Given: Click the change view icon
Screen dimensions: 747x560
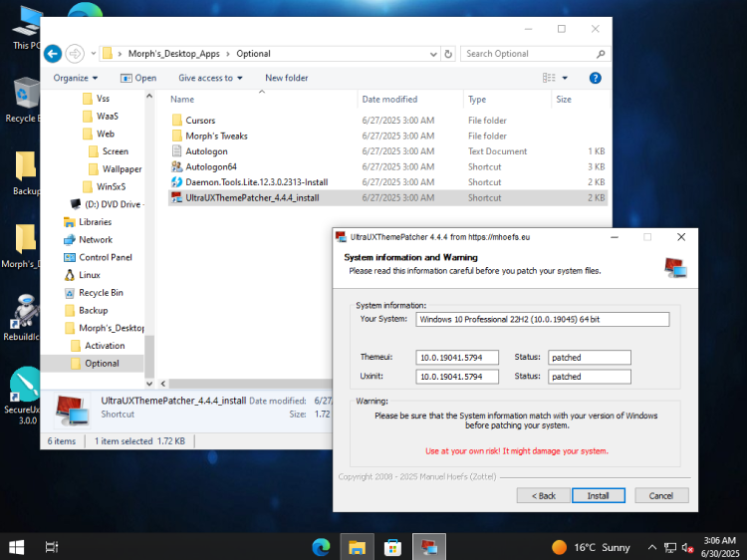Looking at the screenshot, I should tap(549, 78).
